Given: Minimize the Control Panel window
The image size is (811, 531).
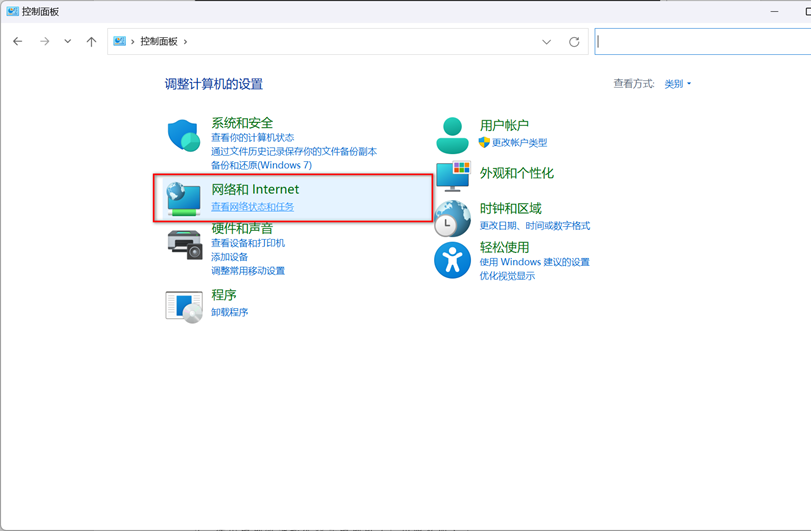Looking at the screenshot, I should pyautogui.click(x=774, y=11).
